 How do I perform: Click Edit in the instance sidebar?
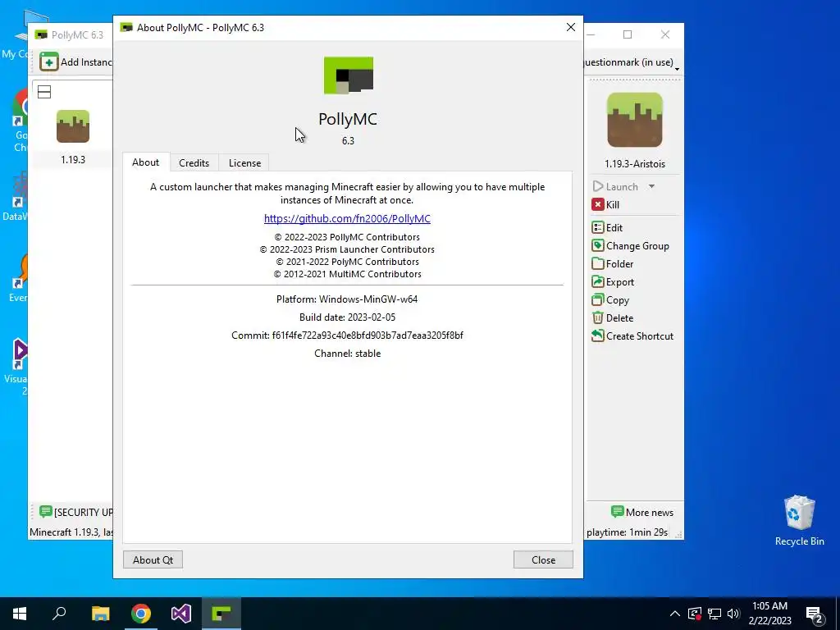(x=608, y=228)
